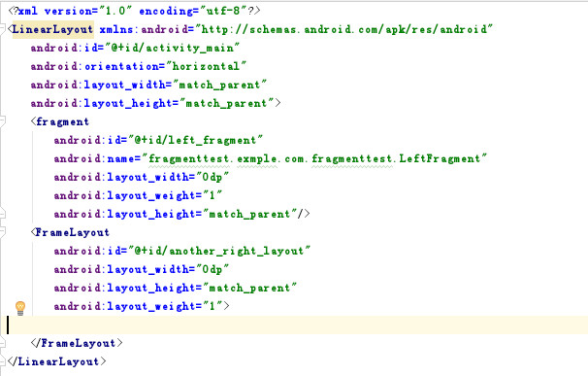Click LeftFragment at end of class name
This screenshot has width=588, height=376.
point(440,158)
